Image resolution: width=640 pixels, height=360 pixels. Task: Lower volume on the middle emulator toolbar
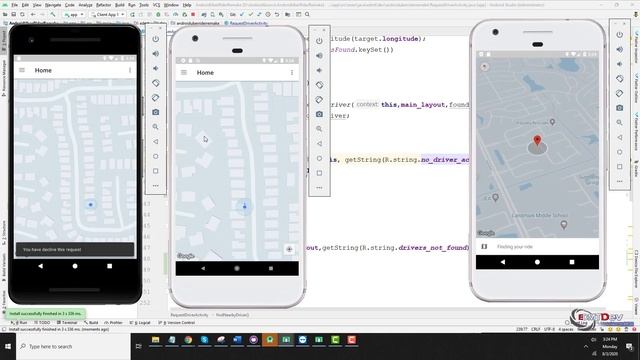click(x=319, y=70)
